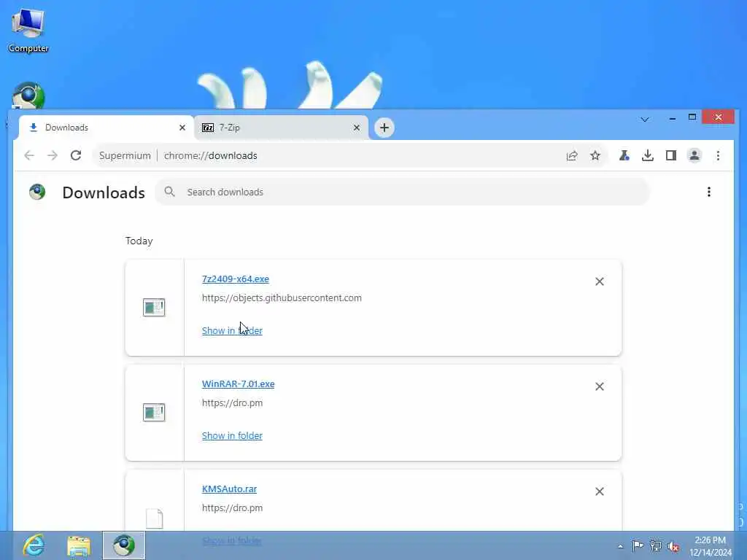Viewport: 747px width, 560px height.
Task: Open File Explorer from the taskbar
Action: (79, 545)
